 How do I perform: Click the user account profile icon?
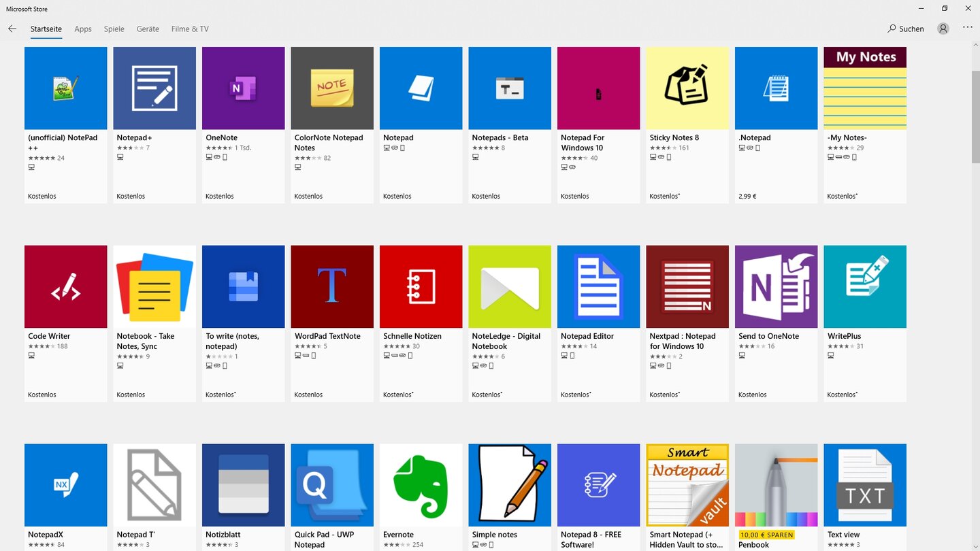coord(943,29)
